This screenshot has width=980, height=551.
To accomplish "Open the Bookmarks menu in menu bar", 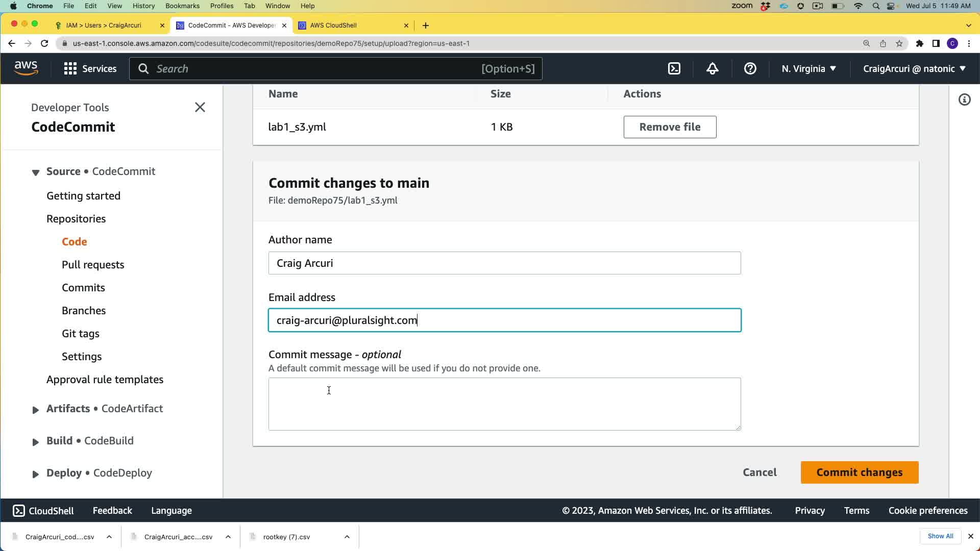I will coord(182,6).
